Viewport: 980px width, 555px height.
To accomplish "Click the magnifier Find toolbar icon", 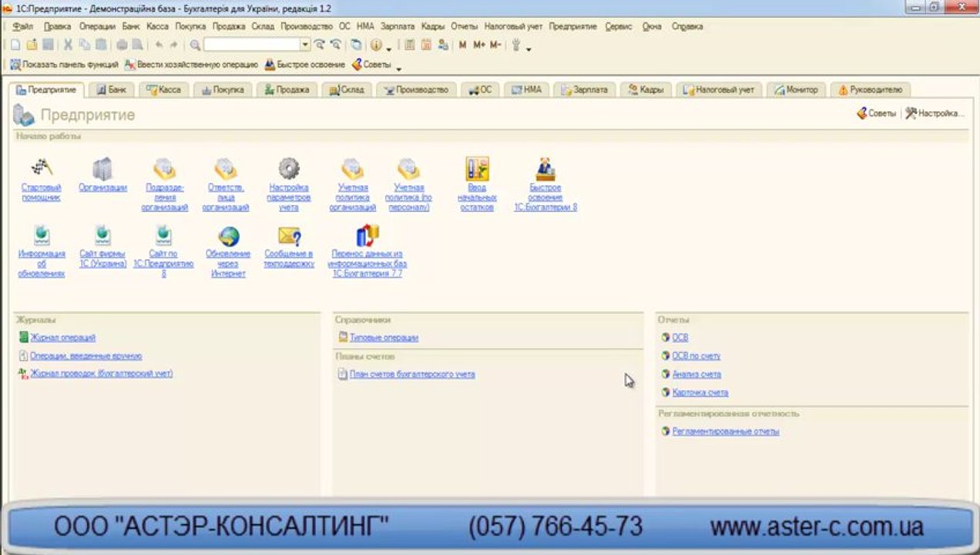I will (195, 45).
